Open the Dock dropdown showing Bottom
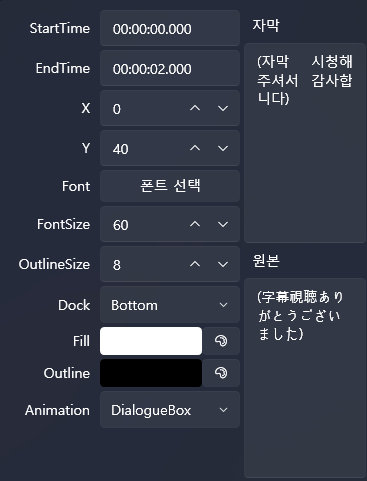Image resolution: width=367 pixels, height=481 pixels. (170, 305)
